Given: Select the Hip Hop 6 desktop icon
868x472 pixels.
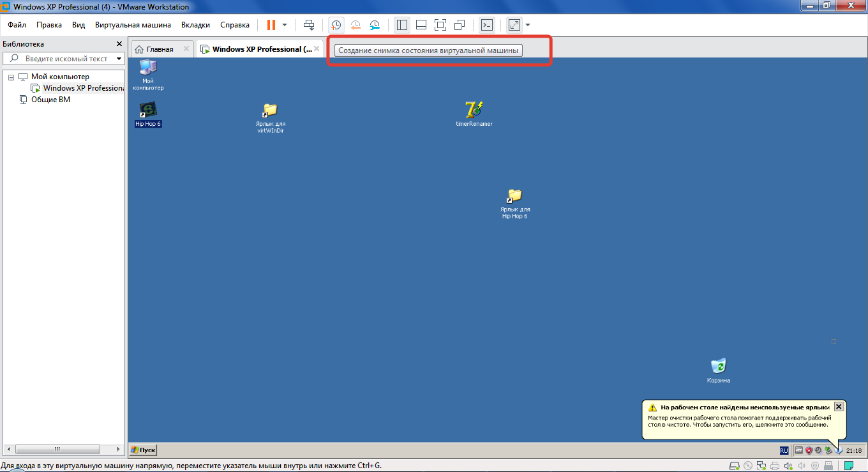Looking at the screenshot, I should point(148,114).
